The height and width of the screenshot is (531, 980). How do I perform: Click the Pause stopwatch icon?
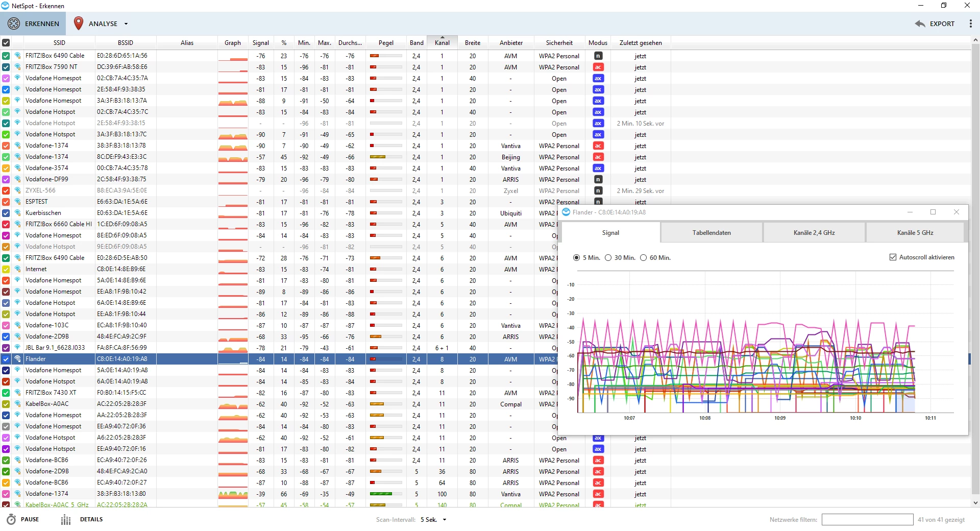click(11, 519)
